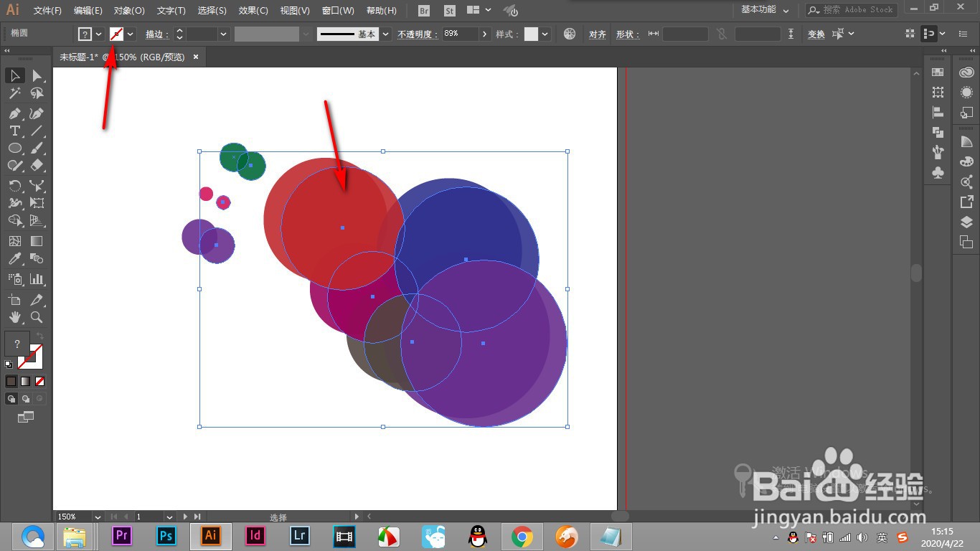980x551 pixels.
Task: Expand the opacity 89% slider arrow
Action: coord(486,34)
